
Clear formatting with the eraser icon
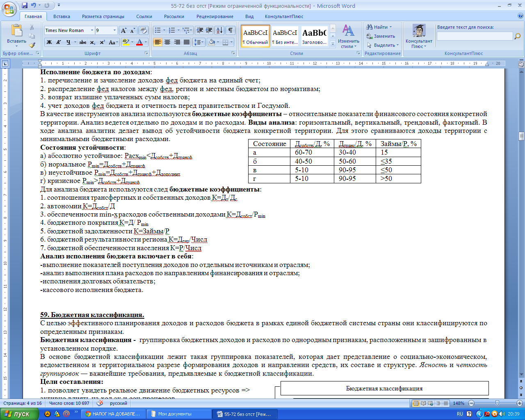tap(144, 30)
